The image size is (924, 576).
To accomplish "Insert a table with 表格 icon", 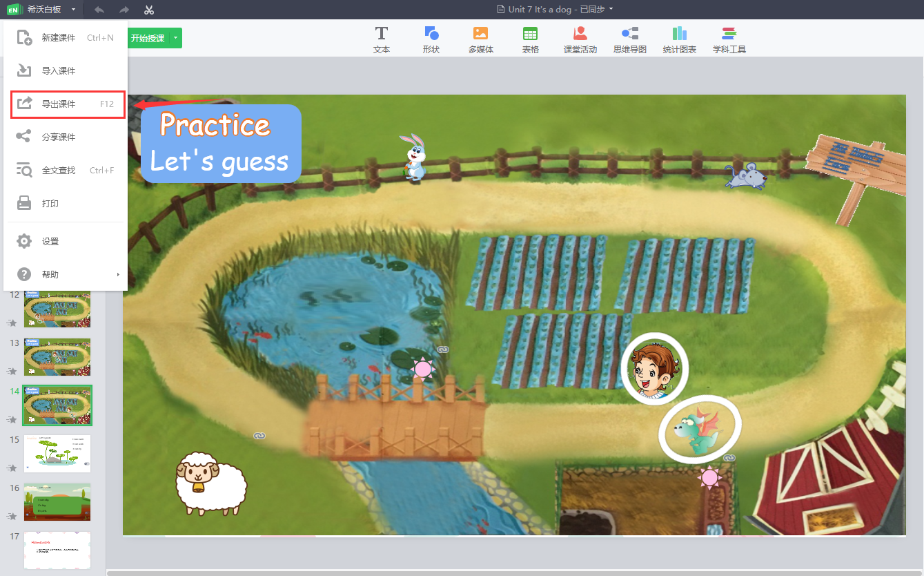I will coord(530,39).
